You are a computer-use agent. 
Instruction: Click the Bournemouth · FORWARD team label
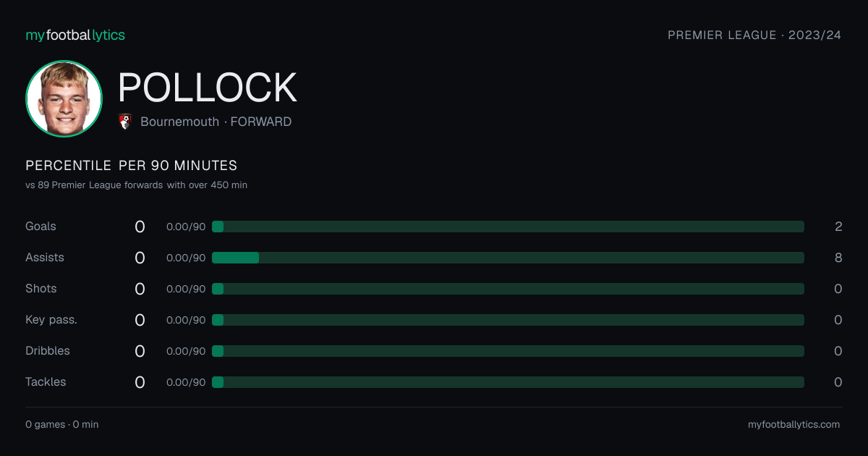(x=216, y=122)
